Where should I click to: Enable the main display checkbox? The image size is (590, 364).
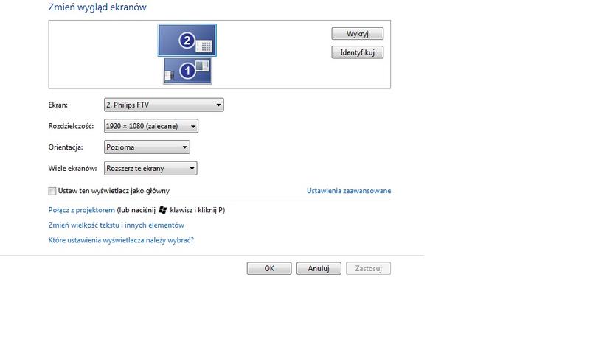(52, 191)
